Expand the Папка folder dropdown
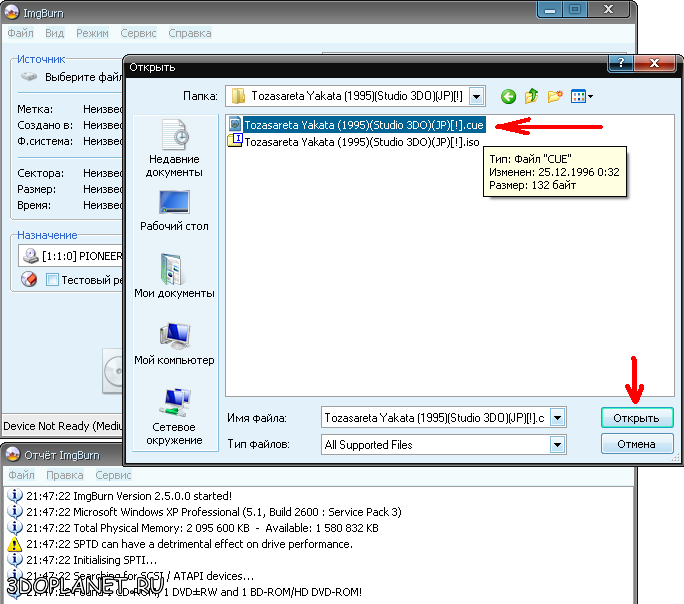Image resolution: width=684 pixels, height=604 pixels. click(x=476, y=97)
